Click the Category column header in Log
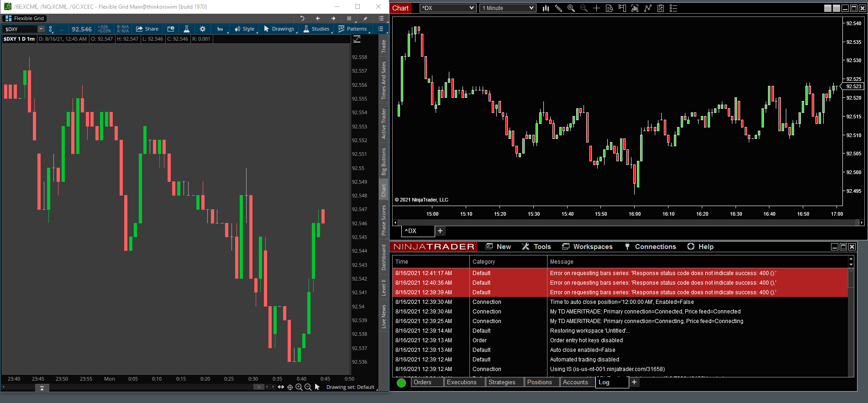Viewport: 868px width, 403px height. click(x=508, y=262)
